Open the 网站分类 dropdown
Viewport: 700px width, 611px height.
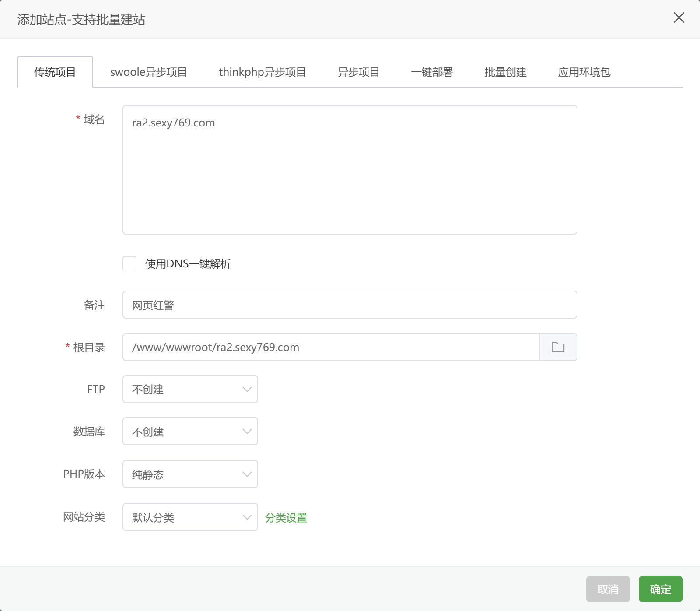(190, 517)
